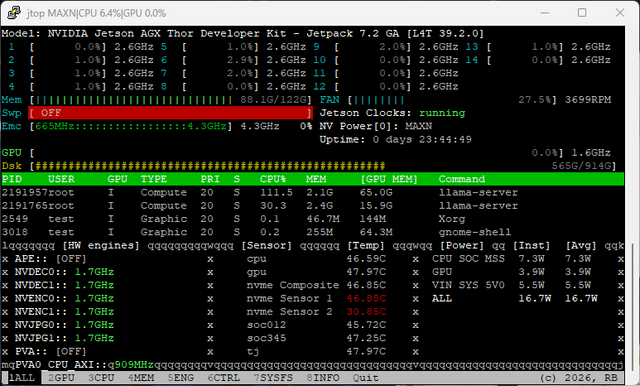This screenshot has height=386, width=640.
Task: Click the NVJPG1 engine entry
Action: coord(64,338)
